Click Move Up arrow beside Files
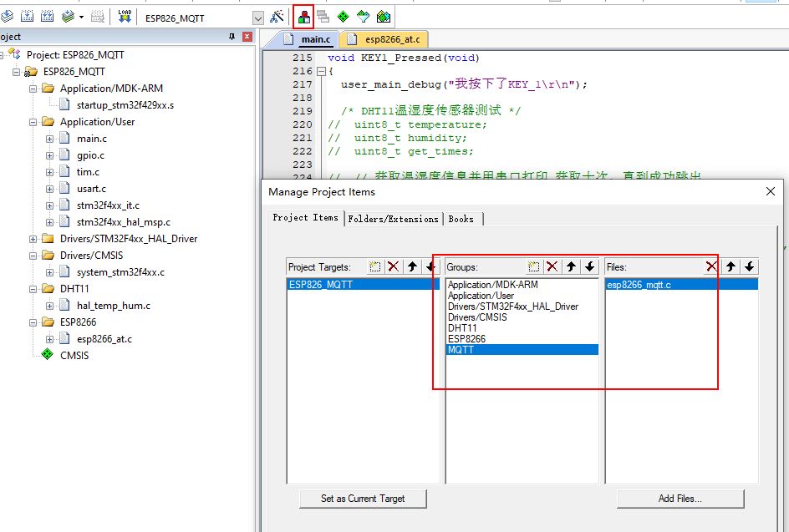Image resolution: width=789 pixels, height=532 pixels. 730,266
